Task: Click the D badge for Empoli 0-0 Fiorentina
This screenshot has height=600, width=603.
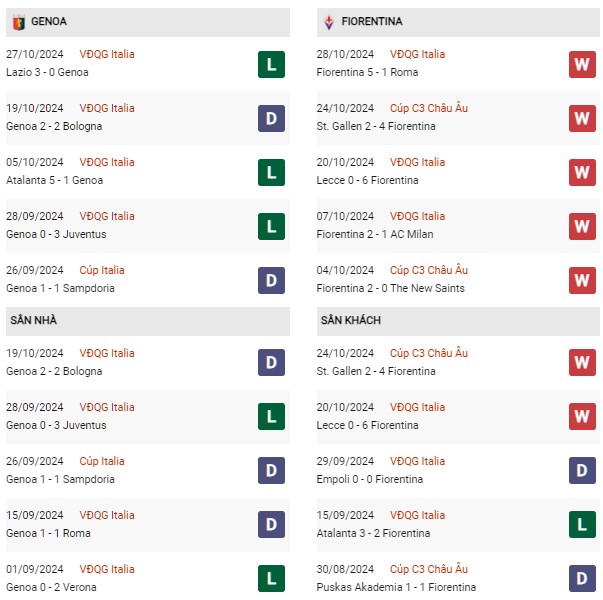Action: (x=582, y=470)
